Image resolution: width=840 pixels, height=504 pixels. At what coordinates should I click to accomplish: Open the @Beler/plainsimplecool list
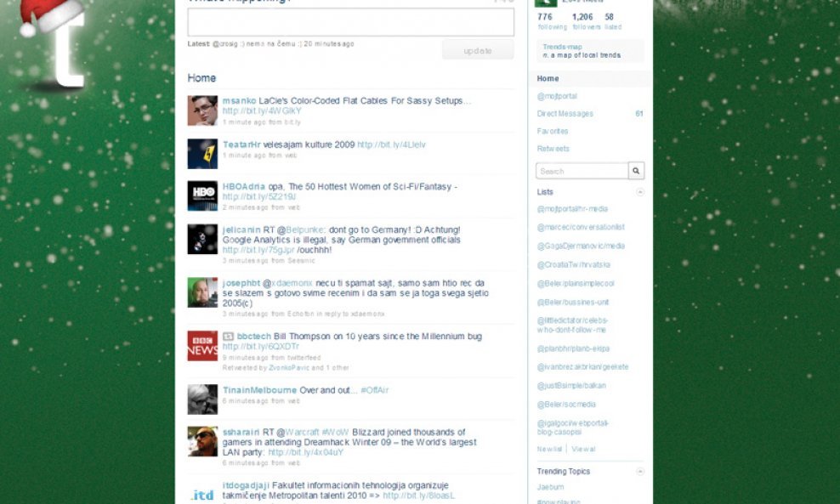[576, 283]
